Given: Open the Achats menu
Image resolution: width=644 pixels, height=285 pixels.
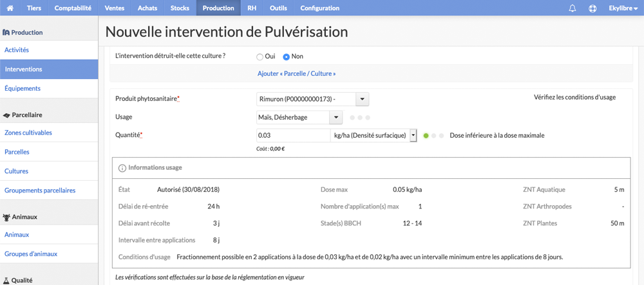Looking at the screenshot, I should point(148,8).
